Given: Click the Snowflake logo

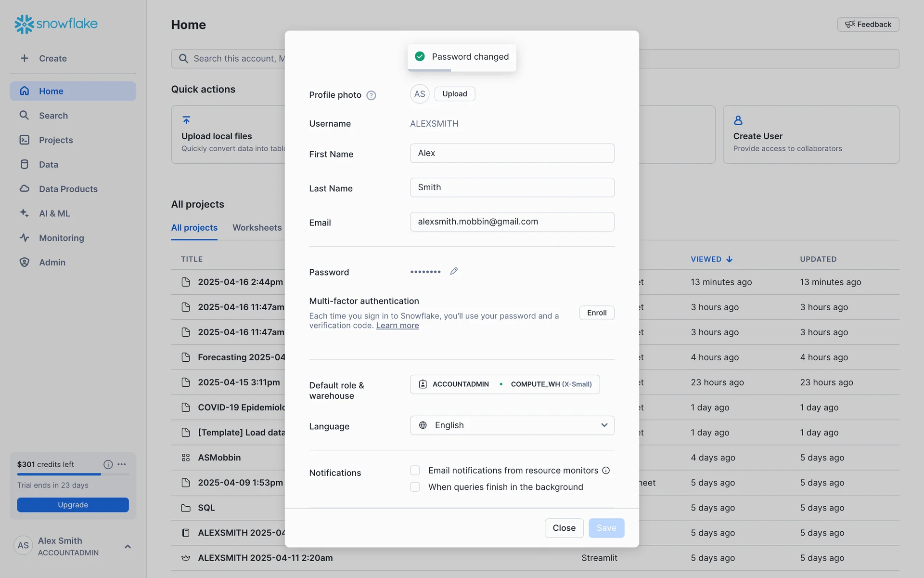Looking at the screenshot, I should pos(56,24).
